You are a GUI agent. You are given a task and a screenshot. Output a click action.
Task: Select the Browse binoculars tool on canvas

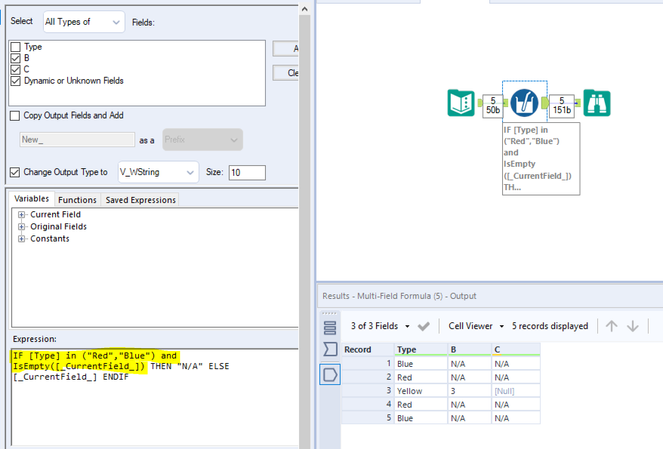(x=597, y=103)
